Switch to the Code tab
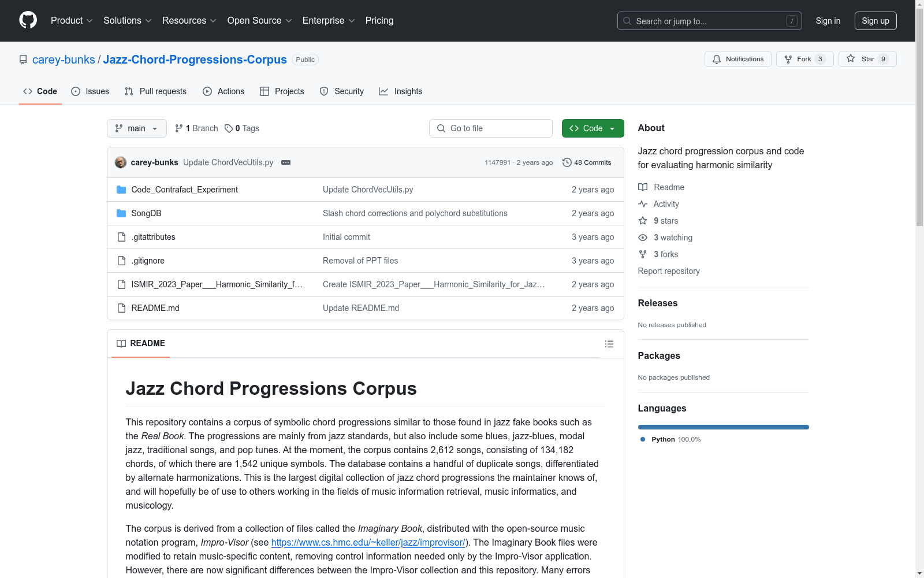Viewport: 924px width, 578px height. pyautogui.click(x=40, y=91)
